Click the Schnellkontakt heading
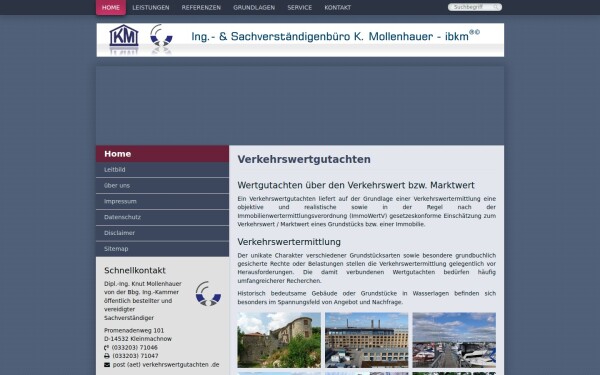This screenshot has width=600, height=375. 135,270
